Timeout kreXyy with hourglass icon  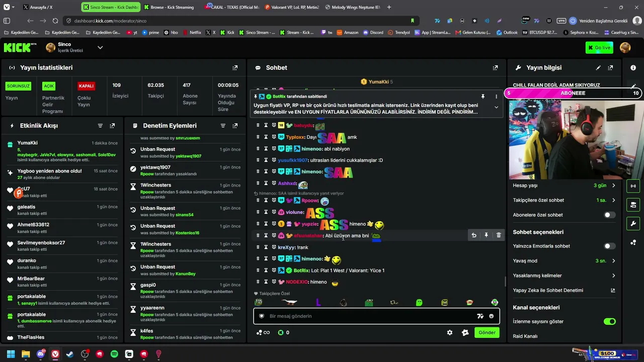pyautogui.click(x=266, y=247)
